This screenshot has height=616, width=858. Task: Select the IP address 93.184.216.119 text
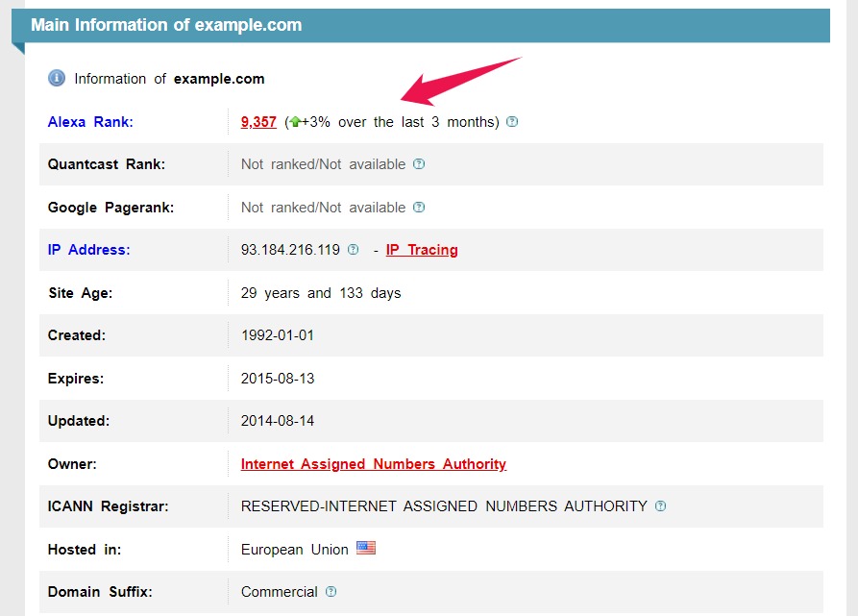pyautogui.click(x=290, y=250)
